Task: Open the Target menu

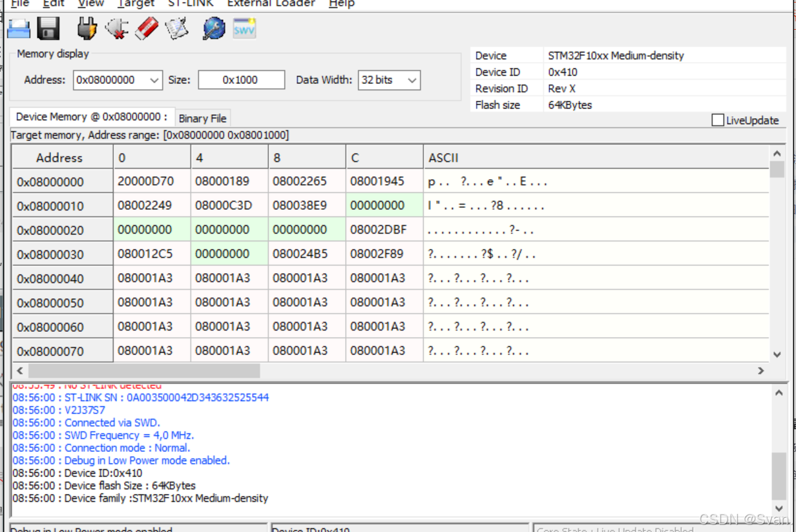Action: coord(136,3)
